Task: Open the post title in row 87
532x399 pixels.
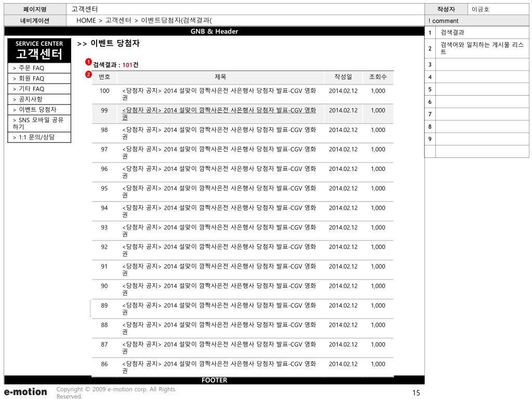Action: coord(219,348)
